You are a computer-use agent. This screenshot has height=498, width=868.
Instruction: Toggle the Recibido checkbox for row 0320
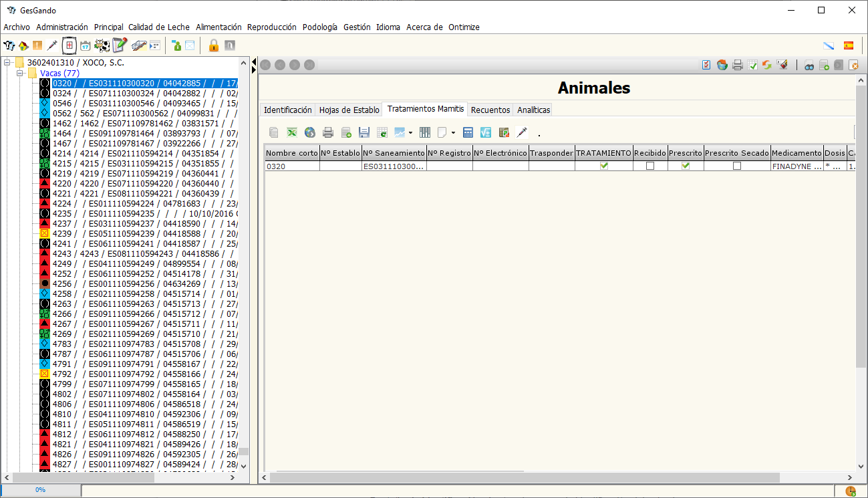[x=650, y=166]
